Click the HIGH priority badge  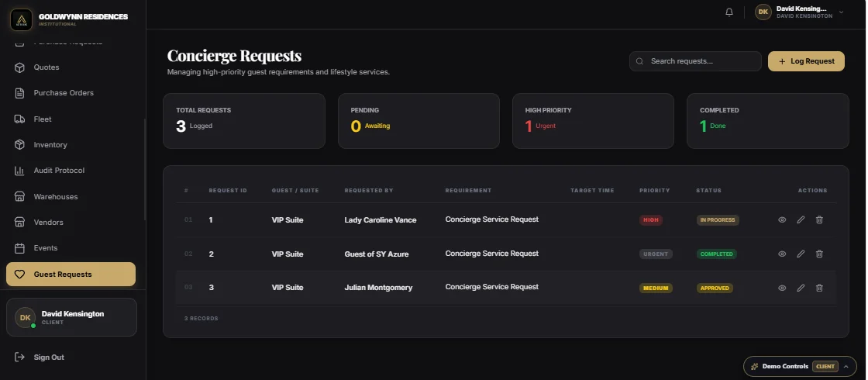tap(651, 220)
